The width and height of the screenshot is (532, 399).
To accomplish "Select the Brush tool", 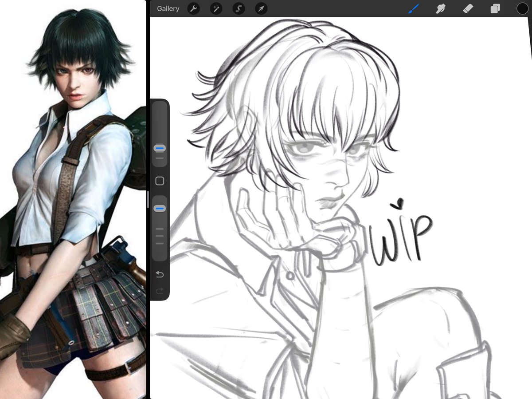I will (414, 8).
